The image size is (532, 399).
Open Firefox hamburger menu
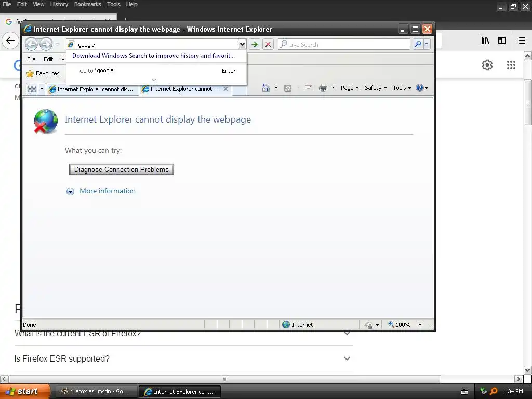pos(522,41)
